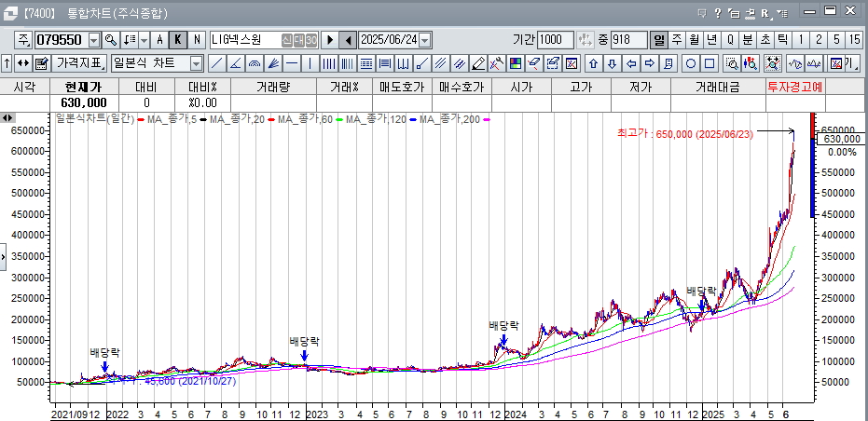Click the 기간 period input field
The height and width of the screenshot is (421, 868).
tap(556, 40)
